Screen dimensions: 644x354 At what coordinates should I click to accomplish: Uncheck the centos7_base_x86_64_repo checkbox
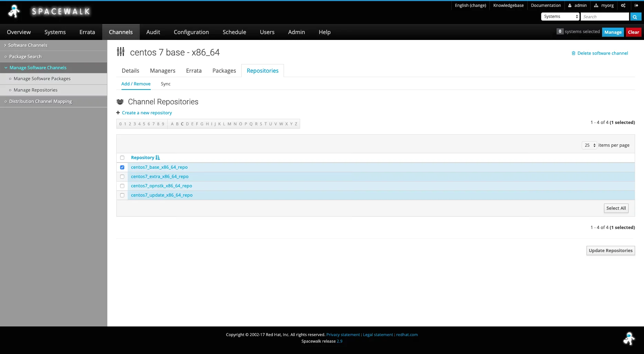(122, 167)
